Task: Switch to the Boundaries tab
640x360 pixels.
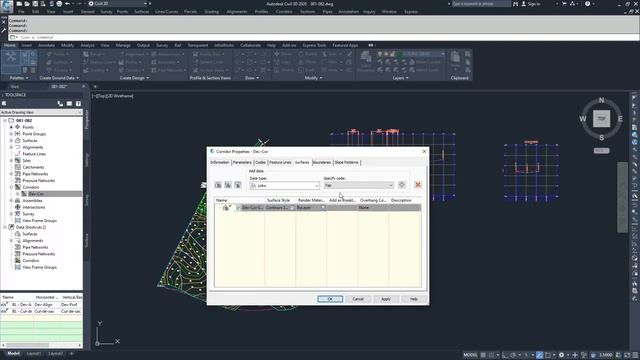Action: click(x=322, y=162)
